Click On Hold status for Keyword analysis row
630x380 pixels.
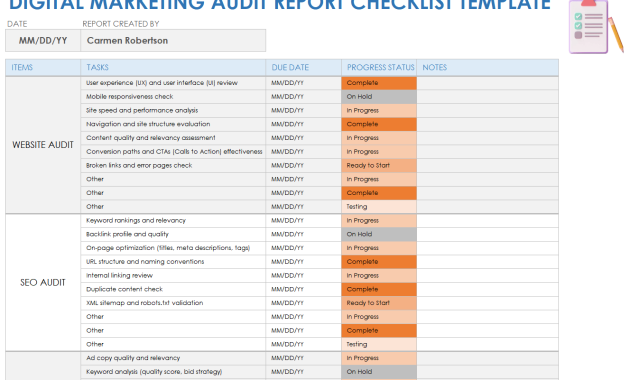coord(379,372)
